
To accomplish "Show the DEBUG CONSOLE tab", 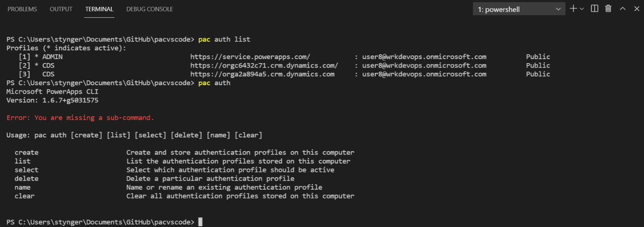I will (x=149, y=9).
